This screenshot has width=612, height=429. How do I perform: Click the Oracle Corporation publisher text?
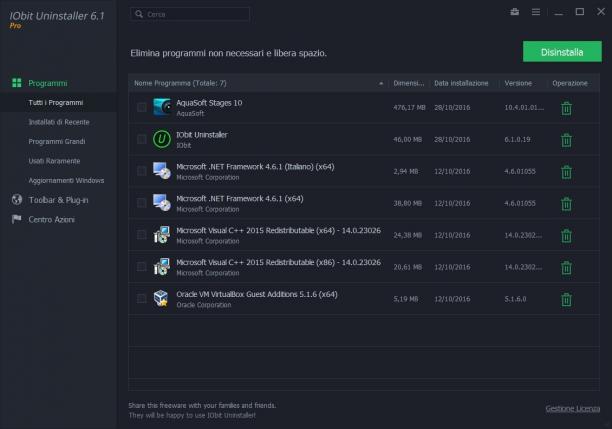coord(204,305)
